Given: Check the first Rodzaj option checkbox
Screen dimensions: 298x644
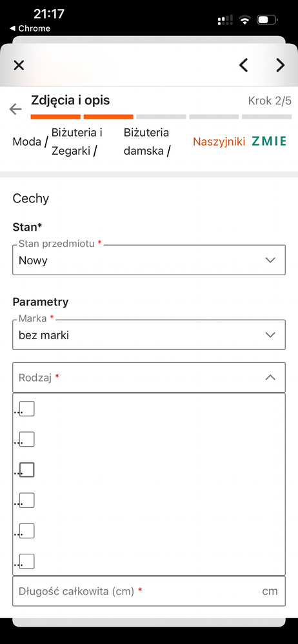Looking at the screenshot, I should [26, 409].
